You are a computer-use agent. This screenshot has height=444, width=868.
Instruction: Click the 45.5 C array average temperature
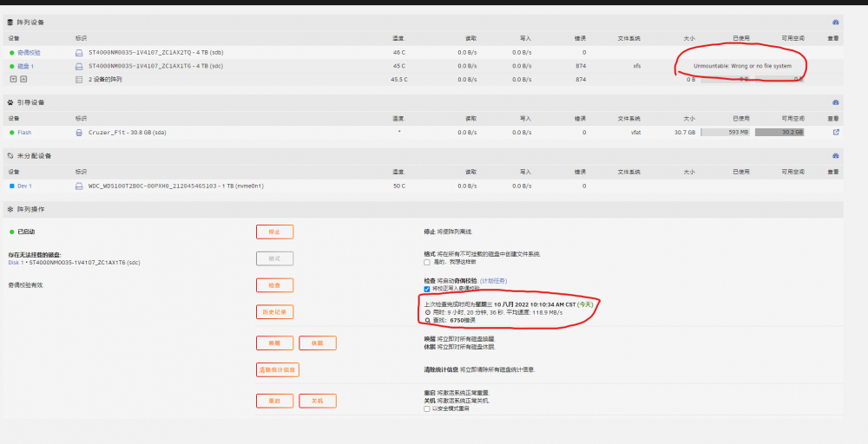(x=399, y=80)
